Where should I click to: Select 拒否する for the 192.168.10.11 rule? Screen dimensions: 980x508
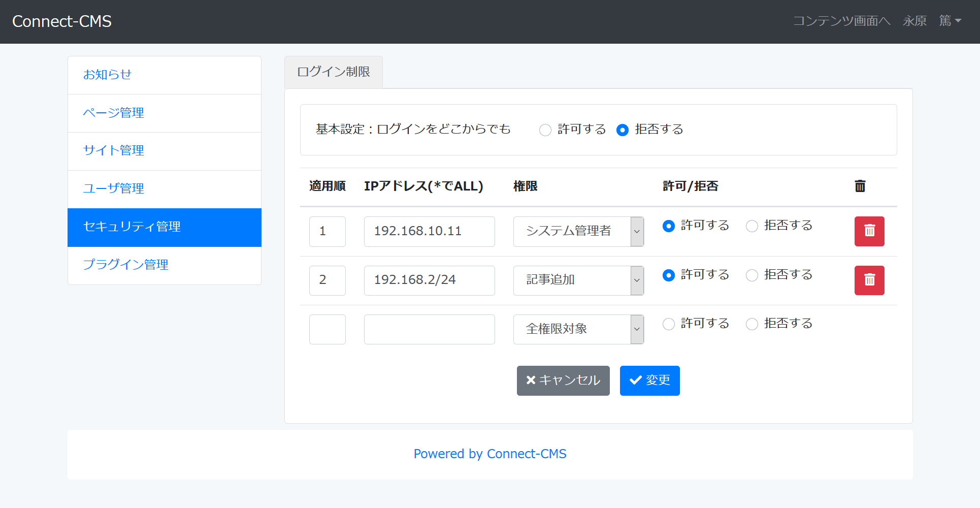click(752, 226)
